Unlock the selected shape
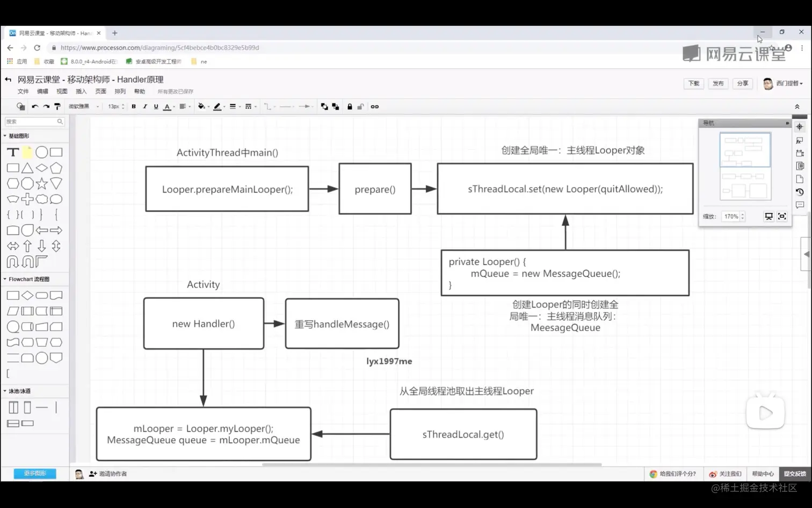Viewport: 812px width, 508px height. 361,106
